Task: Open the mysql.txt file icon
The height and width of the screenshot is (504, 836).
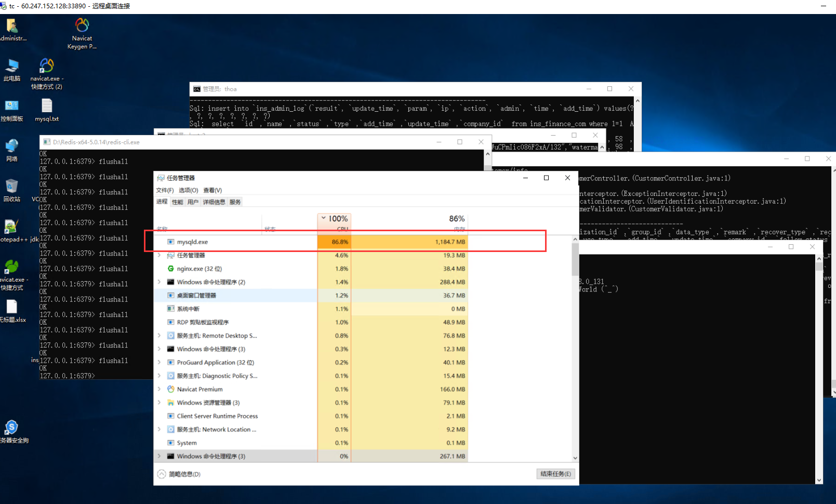Action: click(47, 106)
